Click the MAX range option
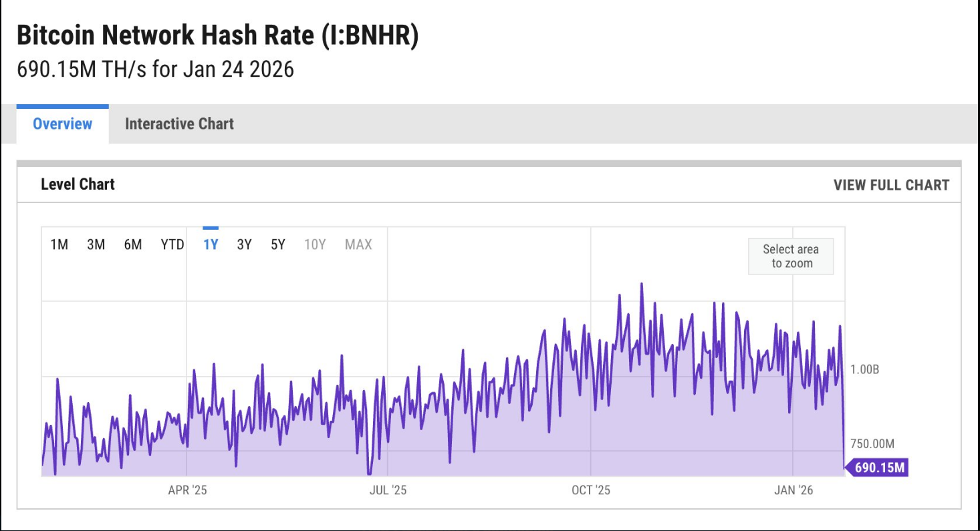Viewport: 980px width, 531px height. [x=358, y=245]
